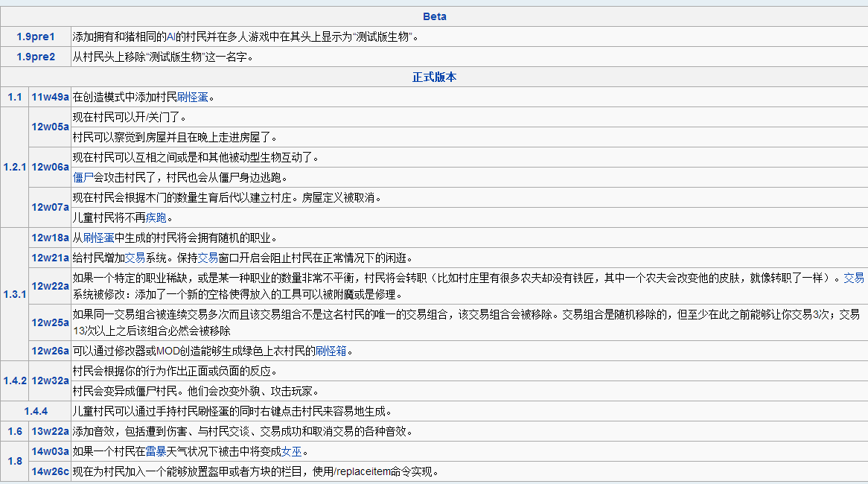The height and width of the screenshot is (484, 868).
Task: Open the 14w26c snapshot link
Action: tap(50, 471)
